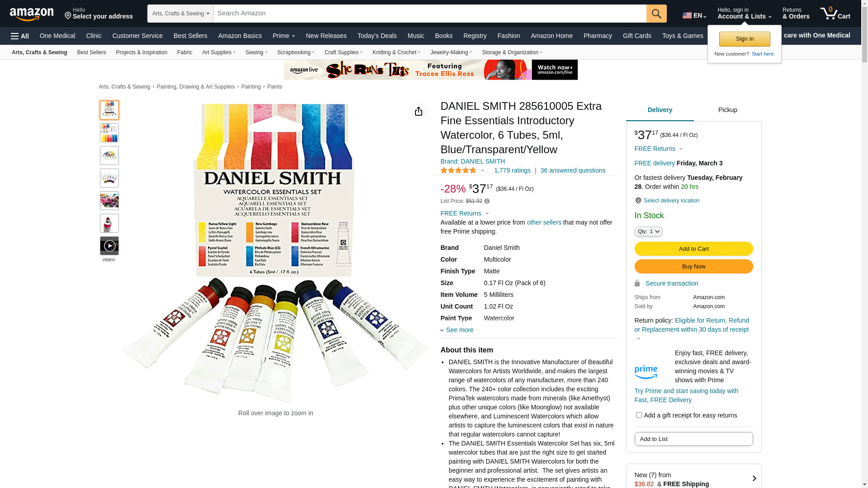Click the Add to Cart button
The width and height of the screenshot is (868, 488).
(694, 249)
